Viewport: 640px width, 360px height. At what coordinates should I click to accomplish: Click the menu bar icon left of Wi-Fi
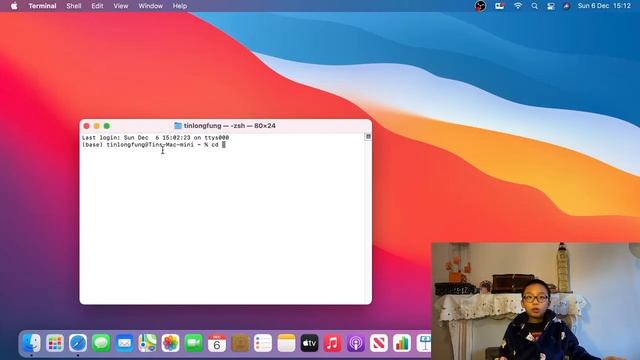pyautogui.click(x=500, y=6)
